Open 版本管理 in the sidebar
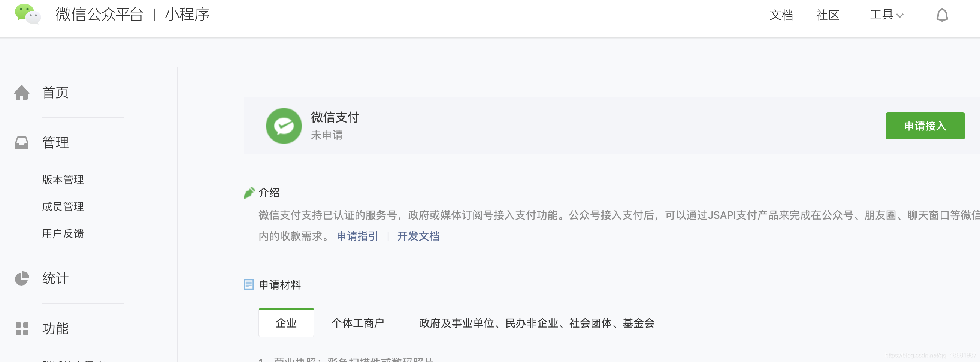 (x=63, y=180)
